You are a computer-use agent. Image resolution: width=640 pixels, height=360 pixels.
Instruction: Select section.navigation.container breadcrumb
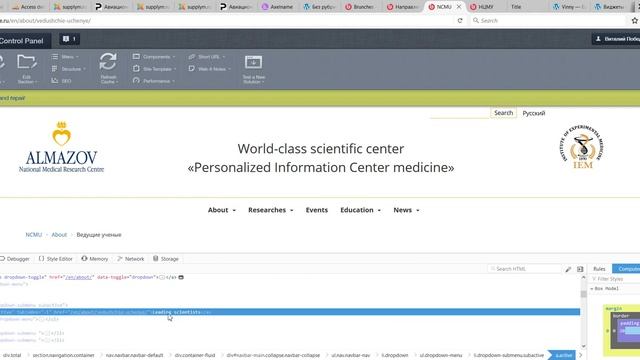click(63, 355)
